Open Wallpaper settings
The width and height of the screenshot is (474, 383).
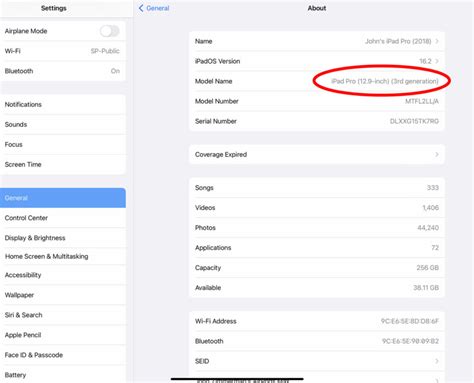pos(63,295)
